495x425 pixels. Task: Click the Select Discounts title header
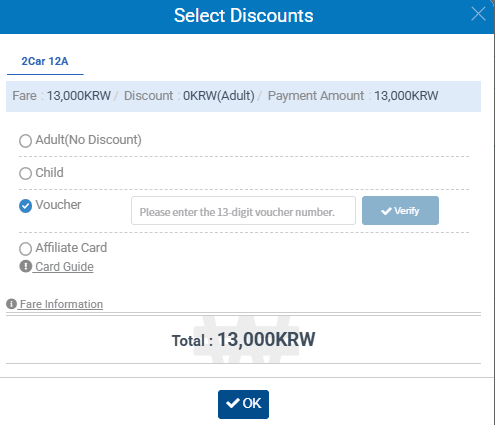244,15
